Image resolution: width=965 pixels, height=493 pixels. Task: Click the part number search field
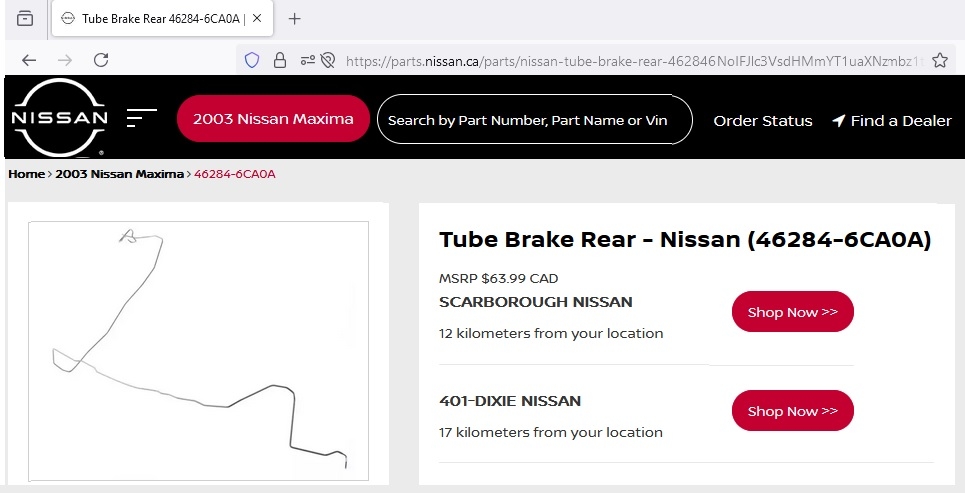534,120
